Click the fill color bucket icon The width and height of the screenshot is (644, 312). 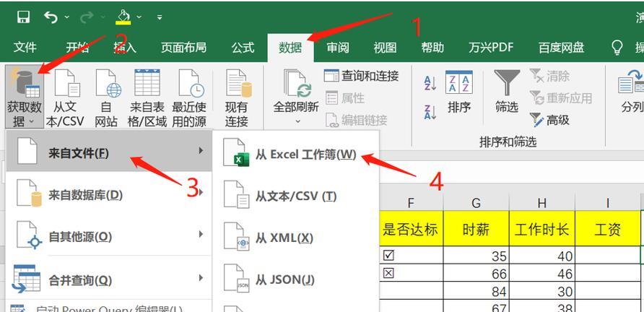pyautogui.click(x=123, y=17)
